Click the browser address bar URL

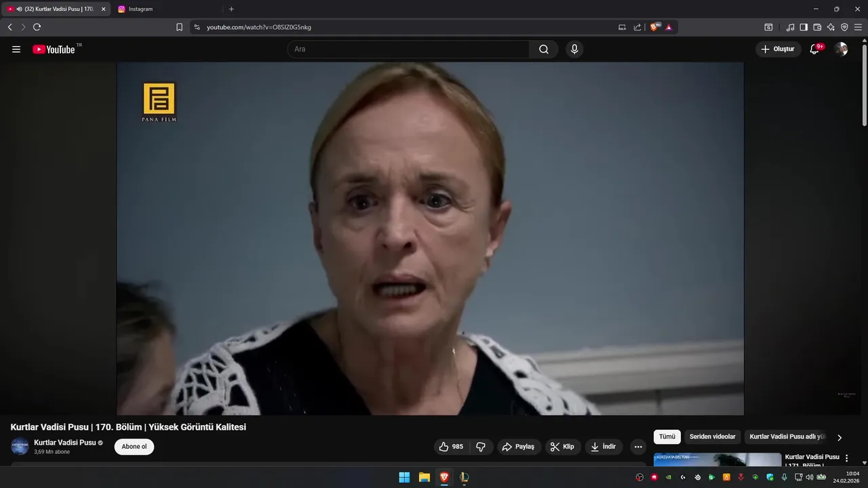(259, 27)
